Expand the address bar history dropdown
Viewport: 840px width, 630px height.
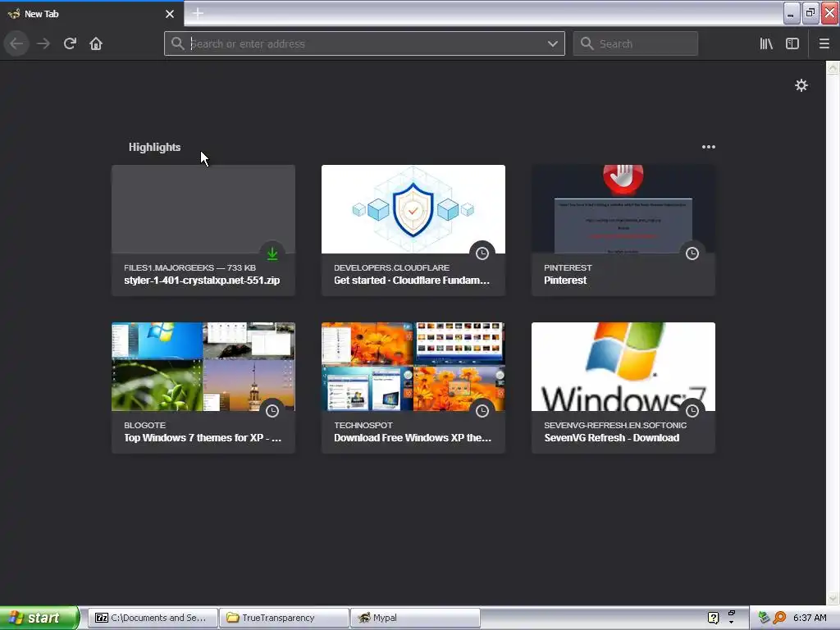[552, 43]
